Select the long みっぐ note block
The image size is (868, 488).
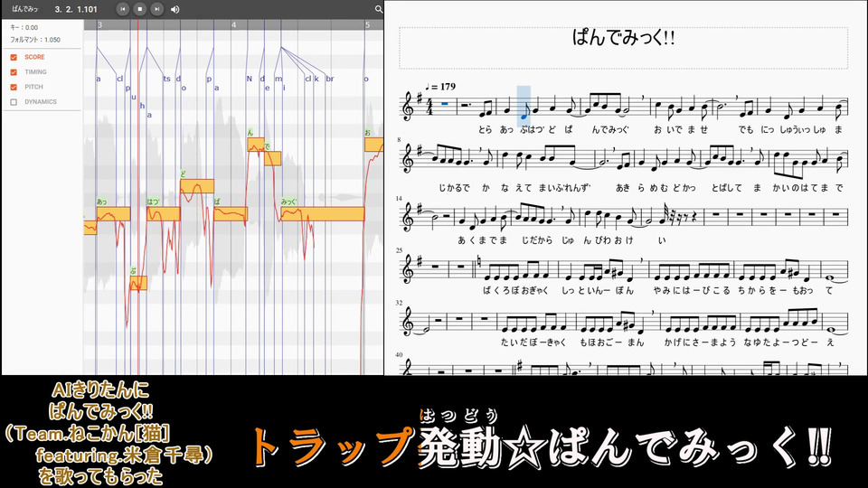click(x=322, y=213)
